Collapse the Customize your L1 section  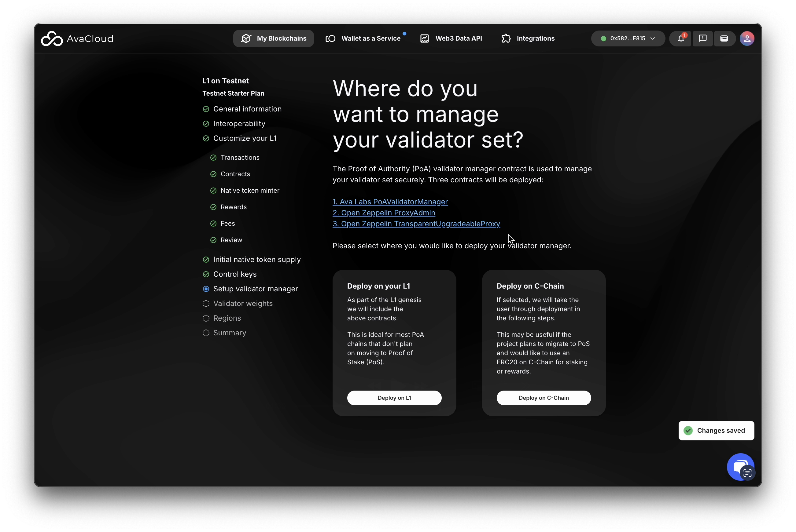click(245, 138)
